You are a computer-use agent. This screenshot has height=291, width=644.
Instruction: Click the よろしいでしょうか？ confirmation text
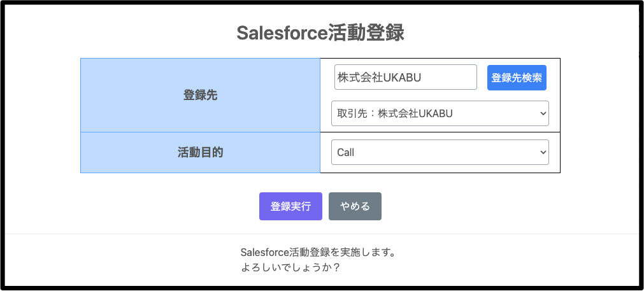[x=291, y=267]
